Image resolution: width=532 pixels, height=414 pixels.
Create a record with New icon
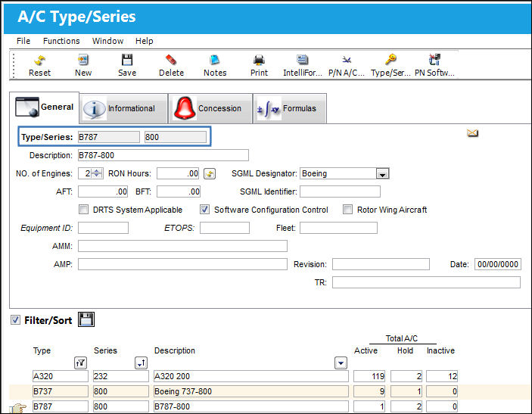tap(82, 60)
